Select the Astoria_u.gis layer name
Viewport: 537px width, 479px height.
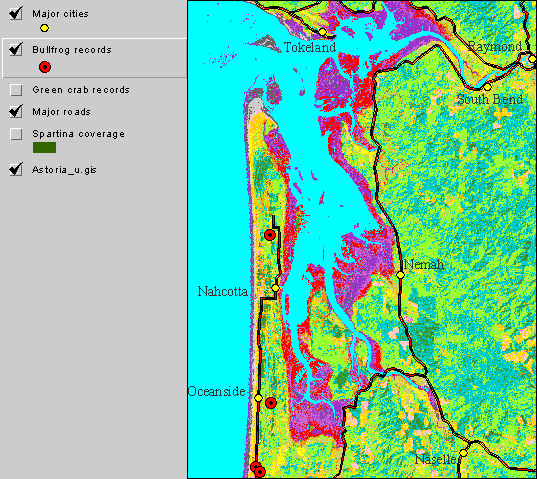(64, 170)
